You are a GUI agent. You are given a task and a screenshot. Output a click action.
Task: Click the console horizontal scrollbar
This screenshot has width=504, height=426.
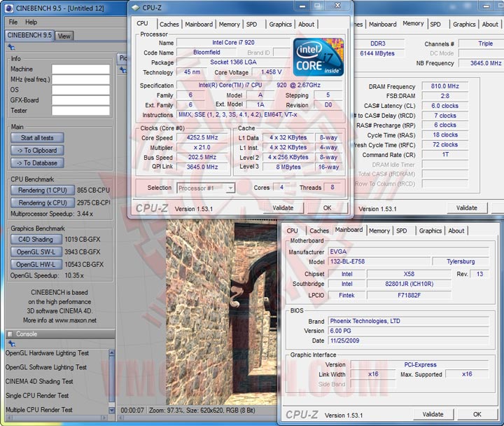57,418
